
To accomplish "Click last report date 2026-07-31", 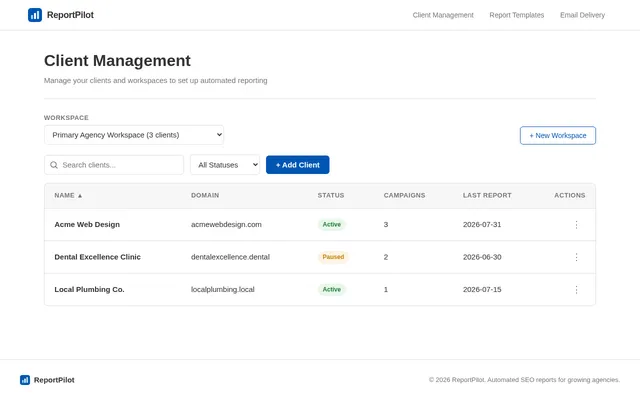I will (x=482, y=224).
